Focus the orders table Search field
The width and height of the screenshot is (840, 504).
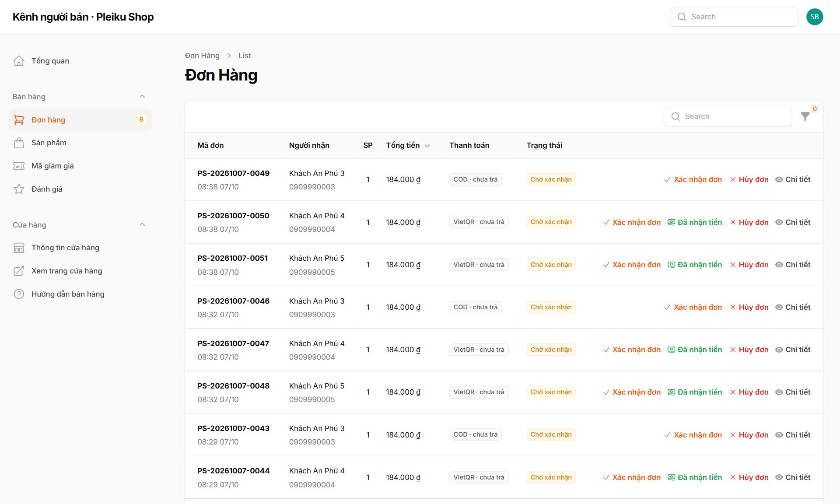click(x=728, y=116)
